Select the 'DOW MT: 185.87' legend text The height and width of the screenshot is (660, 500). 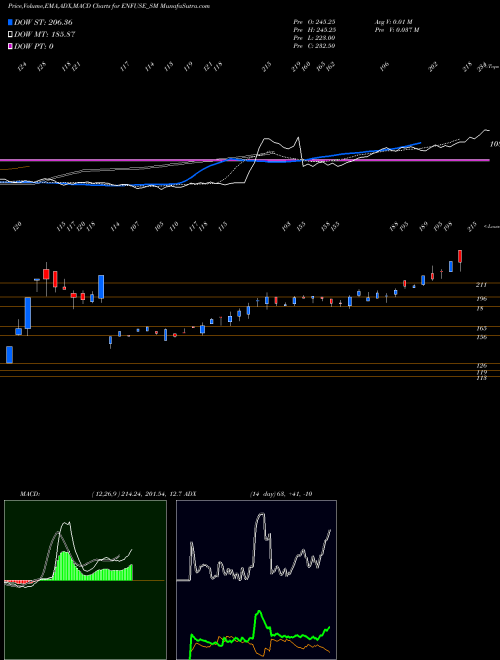tap(45, 35)
